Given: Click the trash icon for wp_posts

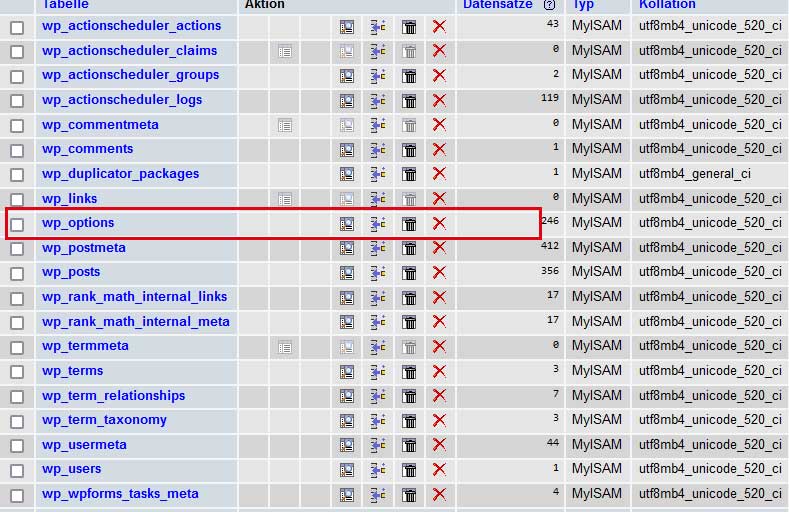Looking at the screenshot, I should click(x=409, y=273).
